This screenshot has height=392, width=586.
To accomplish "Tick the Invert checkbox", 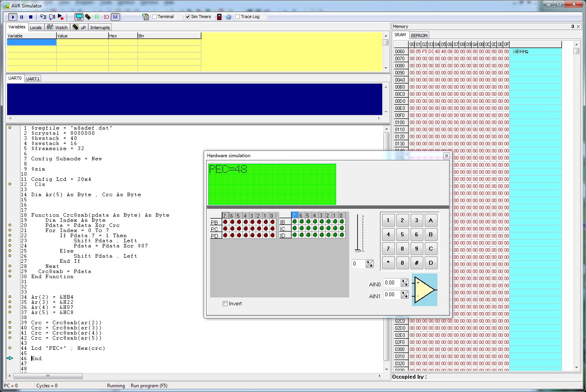I will tap(225, 304).
